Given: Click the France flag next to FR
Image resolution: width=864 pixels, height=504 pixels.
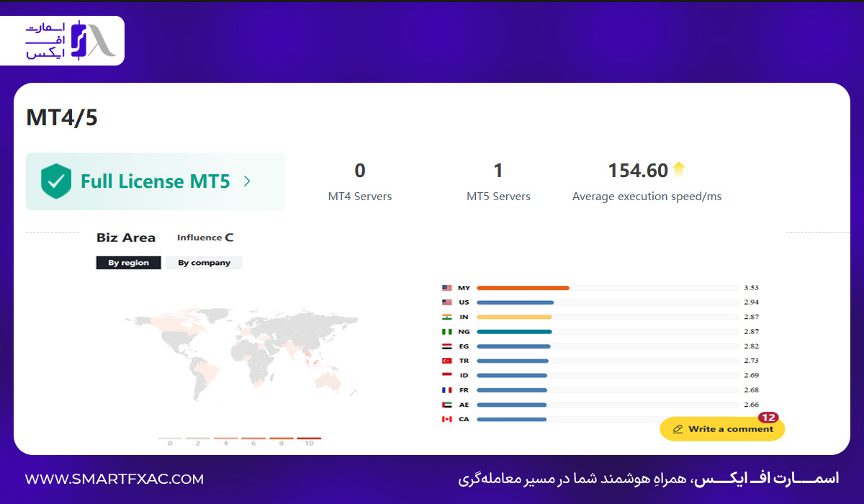Looking at the screenshot, I should point(447,390).
